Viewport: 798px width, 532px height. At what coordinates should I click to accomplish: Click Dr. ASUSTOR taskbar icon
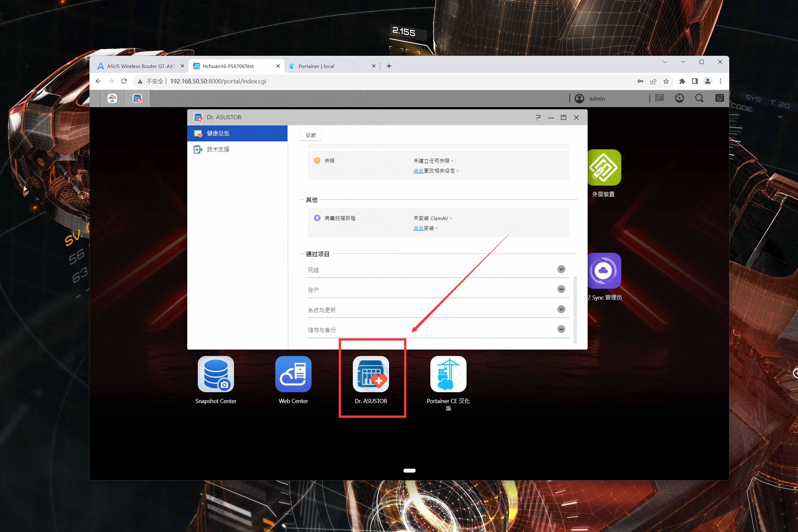137,98
